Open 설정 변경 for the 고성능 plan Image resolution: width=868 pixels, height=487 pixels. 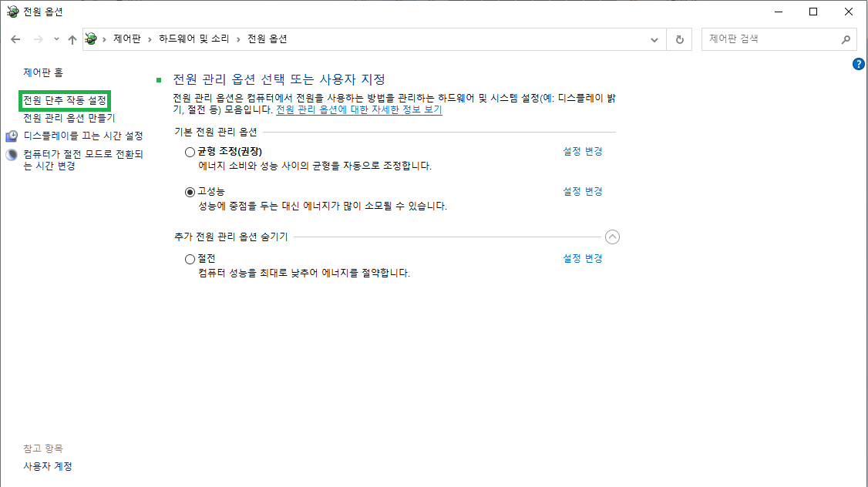click(582, 191)
